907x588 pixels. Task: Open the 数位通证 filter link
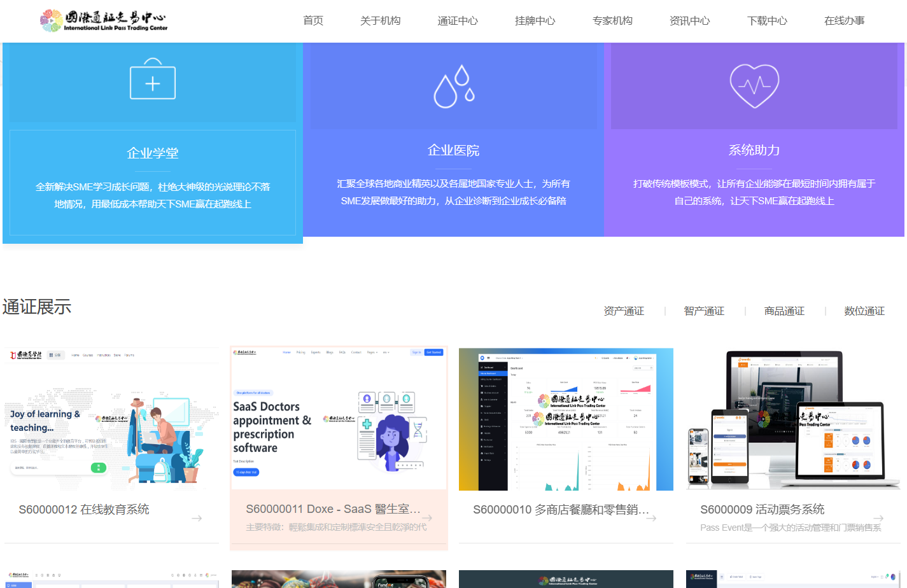point(864,311)
